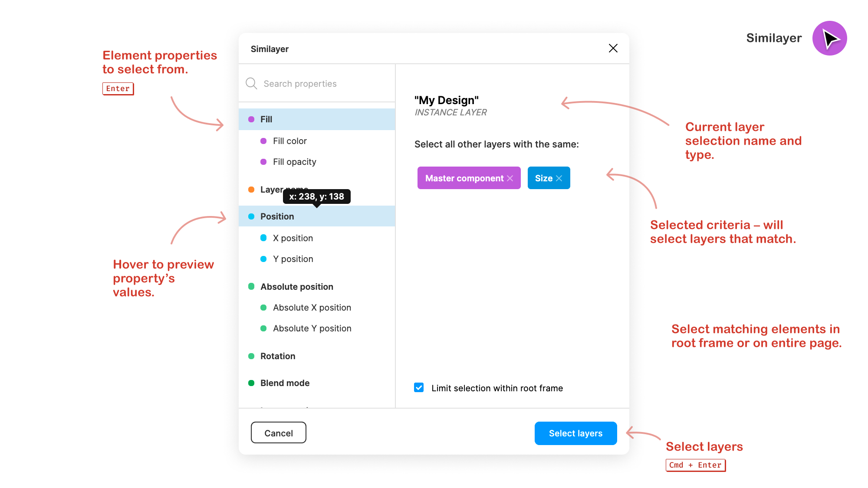The width and height of the screenshot is (868, 488).
Task: Expand the Fill property group
Action: (x=266, y=119)
